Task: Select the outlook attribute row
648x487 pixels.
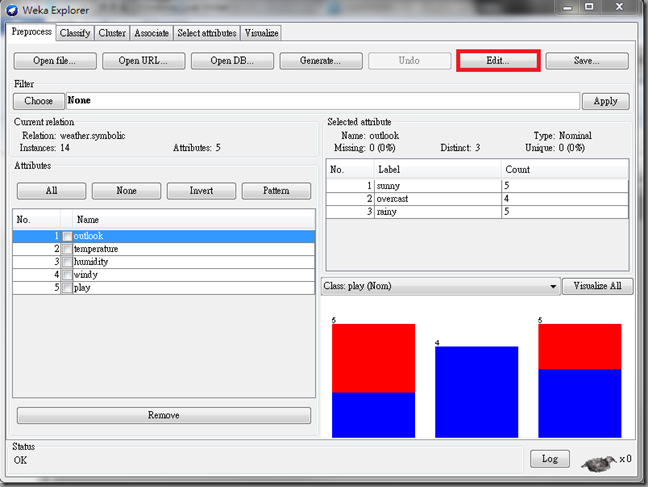Action: point(164,236)
